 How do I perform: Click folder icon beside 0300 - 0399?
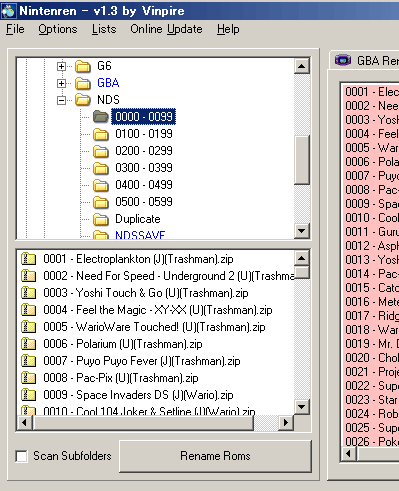pyautogui.click(x=101, y=168)
